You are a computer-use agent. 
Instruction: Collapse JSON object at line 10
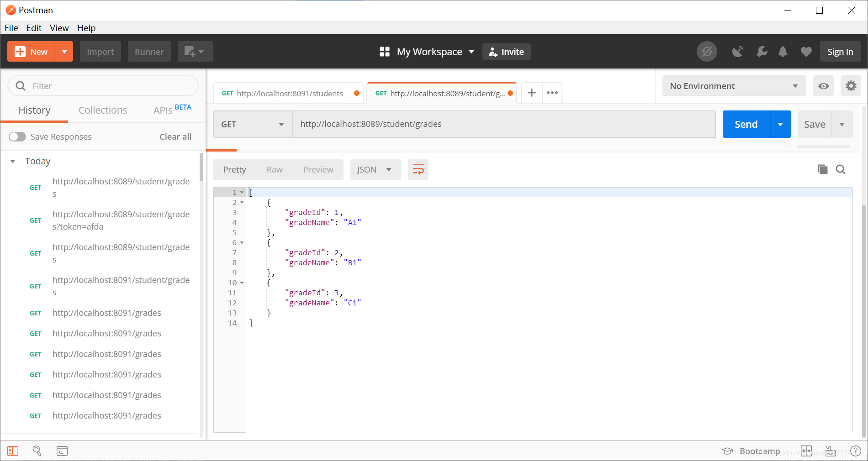[x=242, y=283]
